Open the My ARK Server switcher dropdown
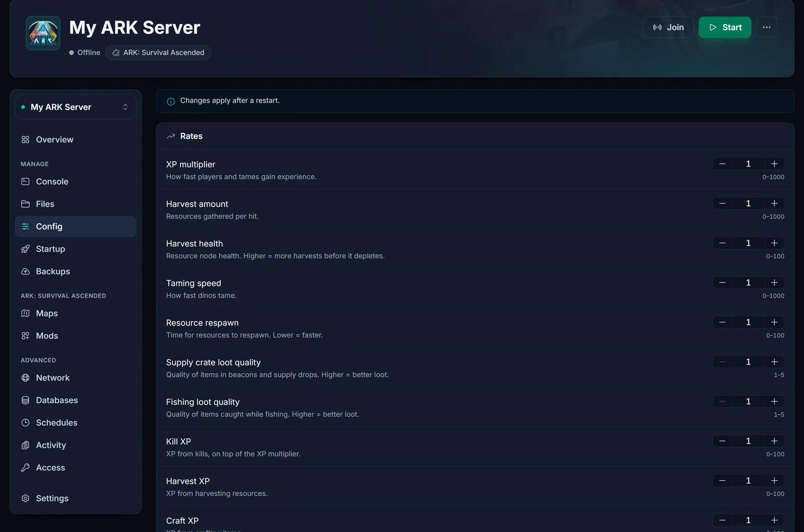This screenshot has width=804, height=532. click(x=75, y=107)
